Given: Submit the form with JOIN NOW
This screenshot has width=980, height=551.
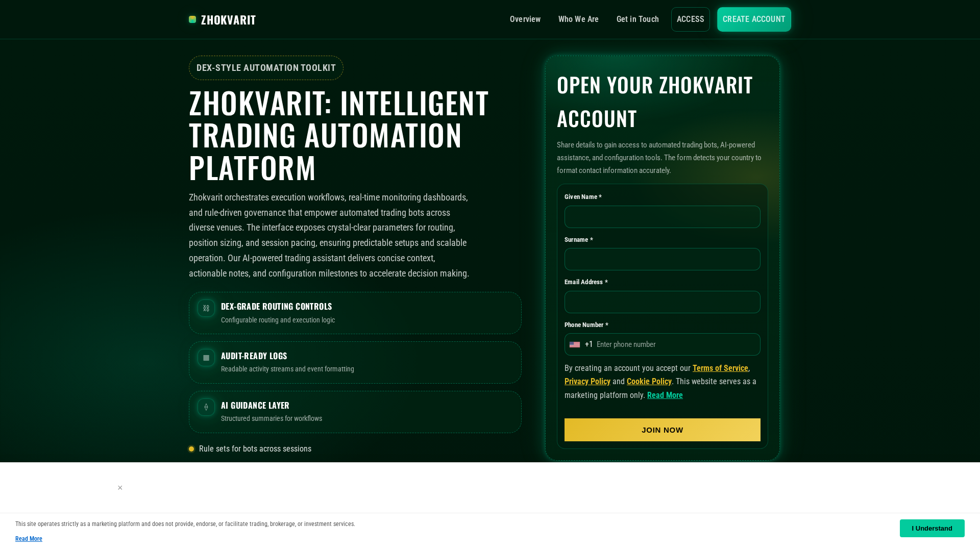Looking at the screenshot, I should [663, 430].
